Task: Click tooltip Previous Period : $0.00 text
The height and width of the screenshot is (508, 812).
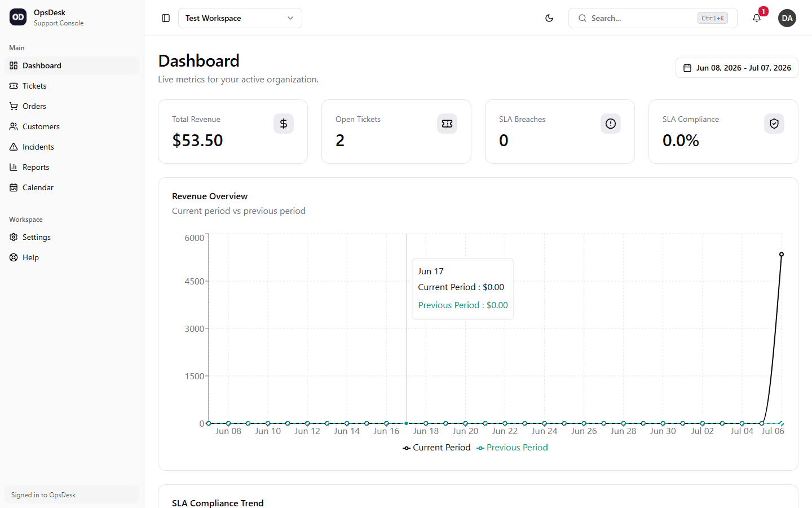Action: coord(463,305)
